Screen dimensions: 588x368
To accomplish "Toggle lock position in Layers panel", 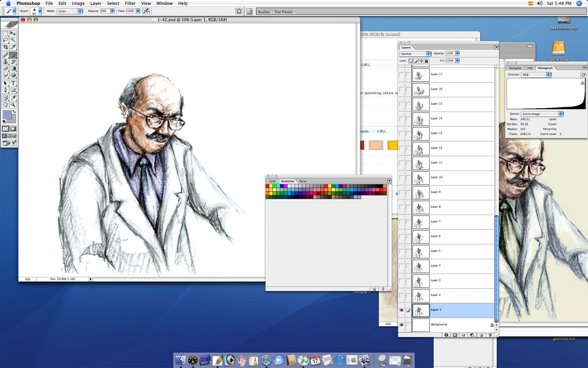I will pyautogui.click(x=421, y=61).
